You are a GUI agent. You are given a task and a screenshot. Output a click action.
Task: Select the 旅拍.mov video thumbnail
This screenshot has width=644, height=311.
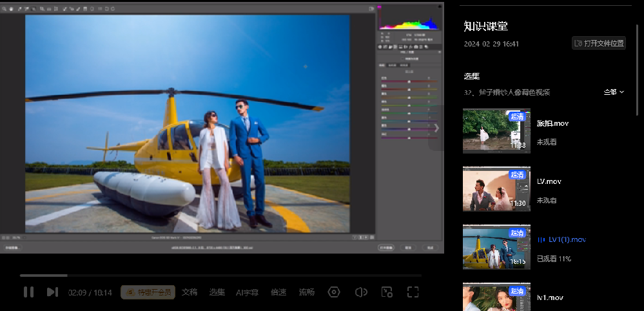[x=496, y=130]
